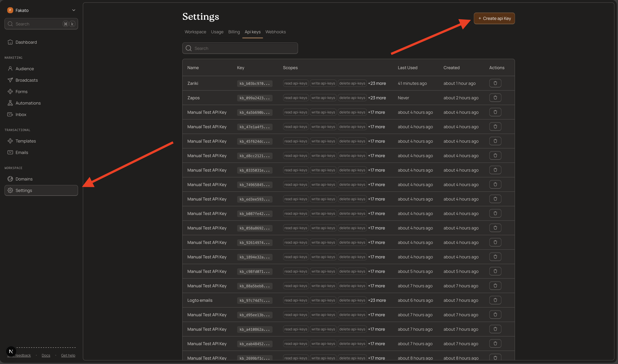The width and height of the screenshot is (618, 364).
Task: Open the Automations section
Action: [28, 103]
